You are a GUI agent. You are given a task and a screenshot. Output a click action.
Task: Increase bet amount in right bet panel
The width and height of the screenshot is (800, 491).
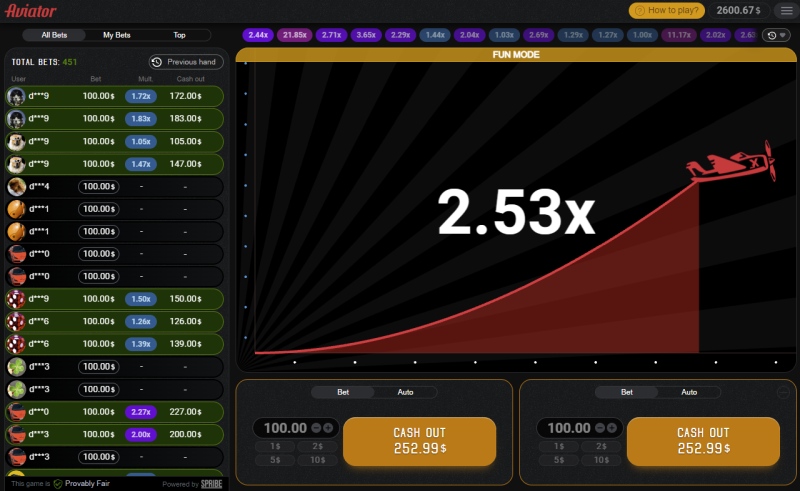tap(612, 428)
